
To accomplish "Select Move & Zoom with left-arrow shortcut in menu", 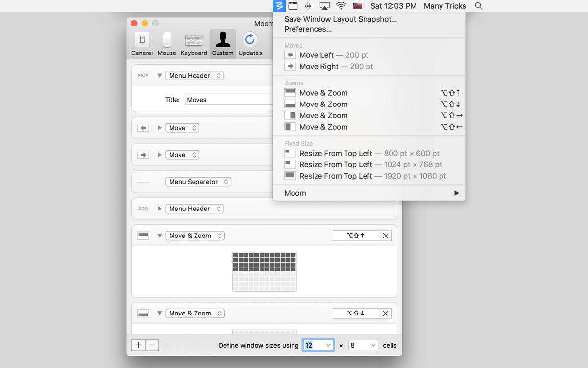I will pyautogui.click(x=369, y=127).
